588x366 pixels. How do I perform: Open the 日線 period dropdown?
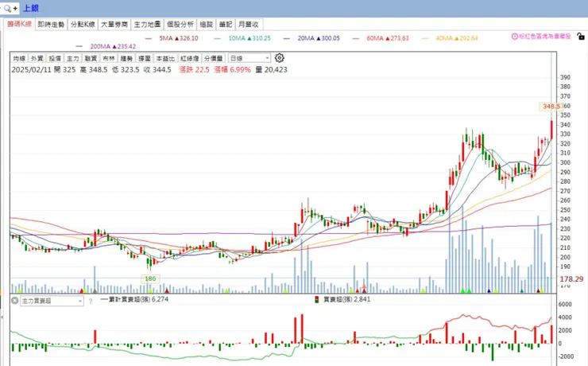(x=250, y=58)
